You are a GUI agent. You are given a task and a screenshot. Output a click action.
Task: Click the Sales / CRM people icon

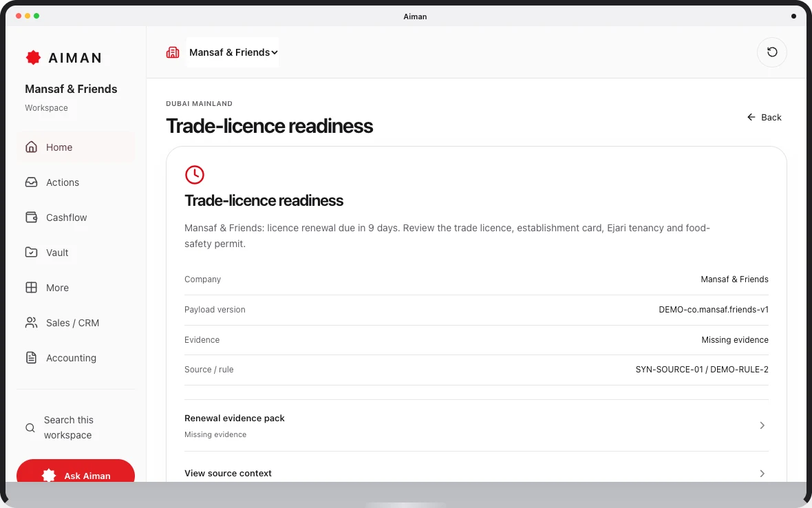pyautogui.click(x=31, y=323)
